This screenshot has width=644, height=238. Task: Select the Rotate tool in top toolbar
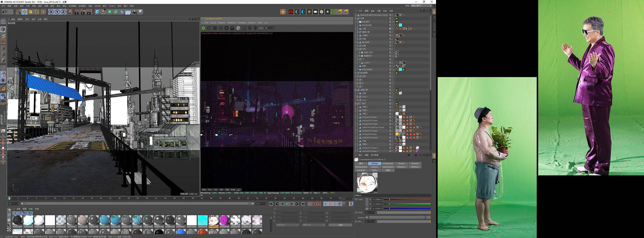click(x=37, y=12)
